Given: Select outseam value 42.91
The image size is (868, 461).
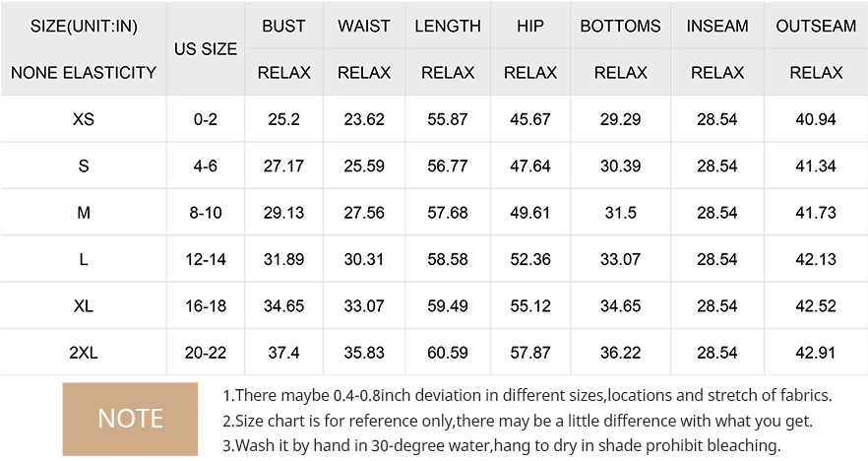Looking at the screenshot, I should click(816, 353).
